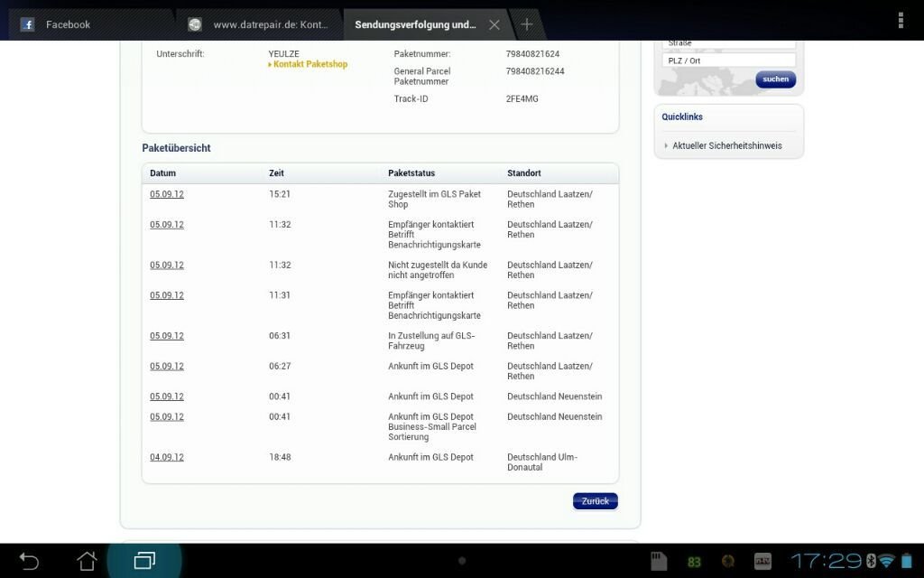Viewport: 924px width, 578px height.
Task: Tap the Android back button
Action: 29,560
